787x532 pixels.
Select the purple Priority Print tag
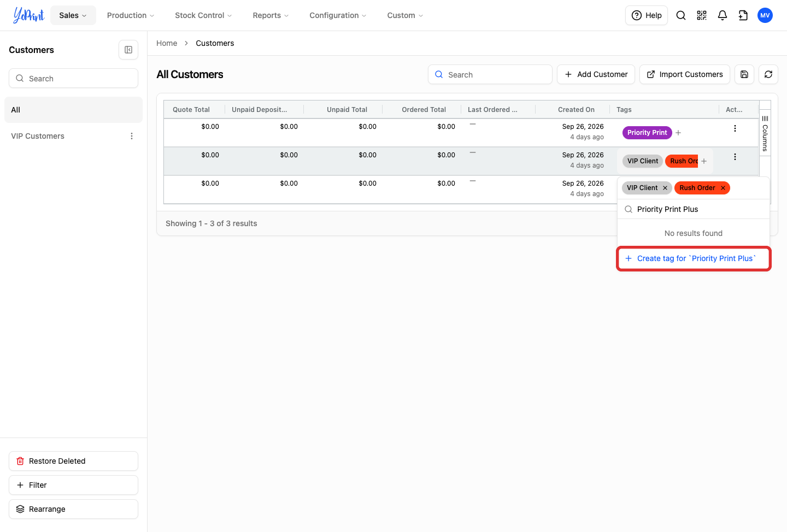tap(647, 133)
